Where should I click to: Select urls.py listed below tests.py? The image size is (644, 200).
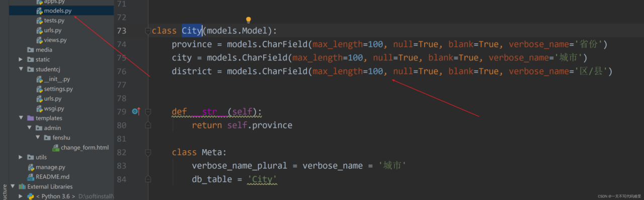click(x=53, y=30)
